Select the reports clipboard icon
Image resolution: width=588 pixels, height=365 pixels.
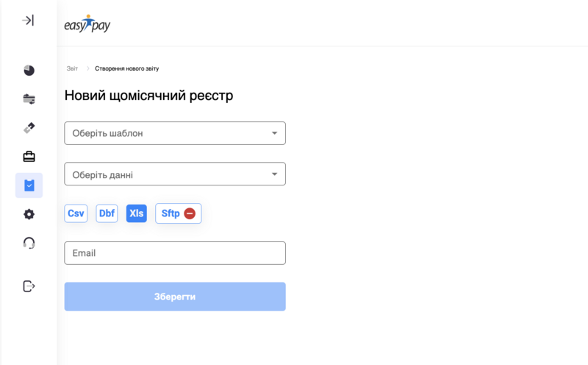(29, 185)
